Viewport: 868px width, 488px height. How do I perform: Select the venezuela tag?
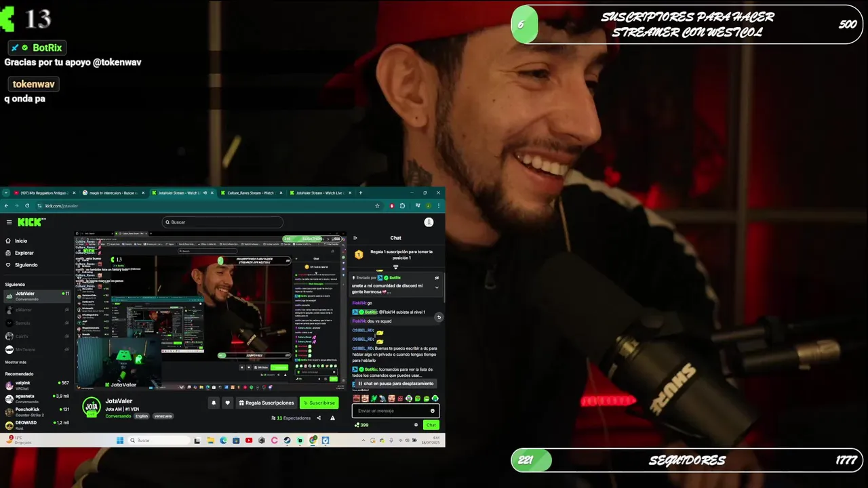[163, 416]
